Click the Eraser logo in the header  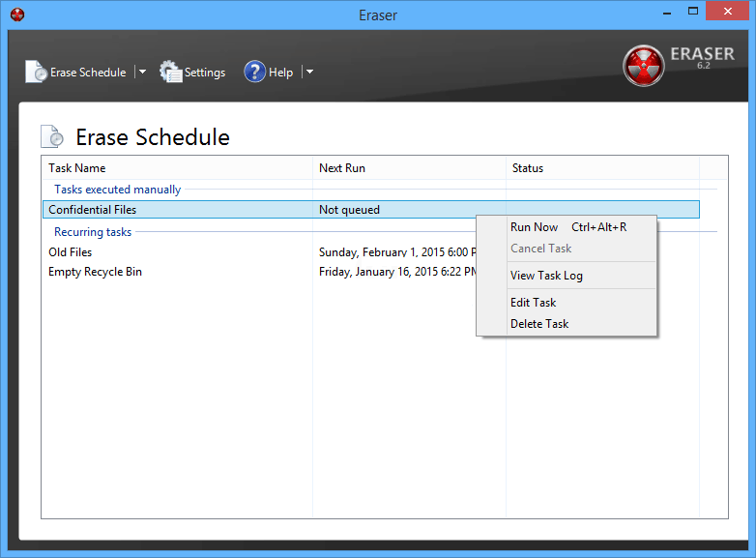643,65
